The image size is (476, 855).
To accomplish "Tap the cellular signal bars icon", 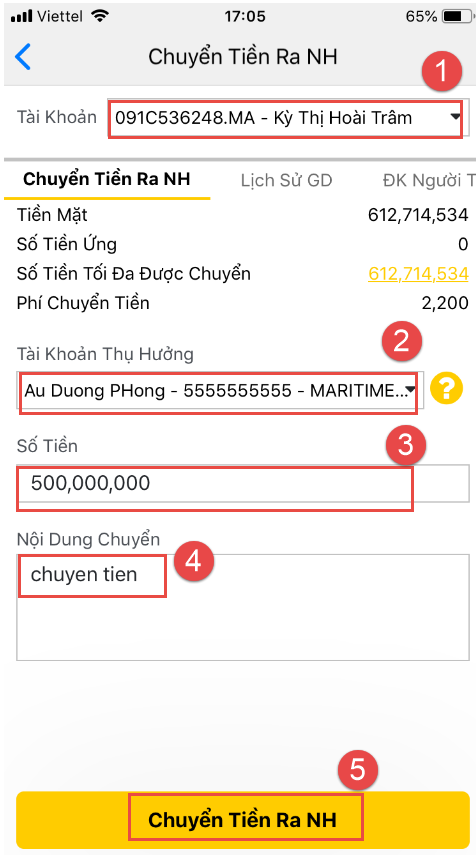I will click(x=21, y=16).
